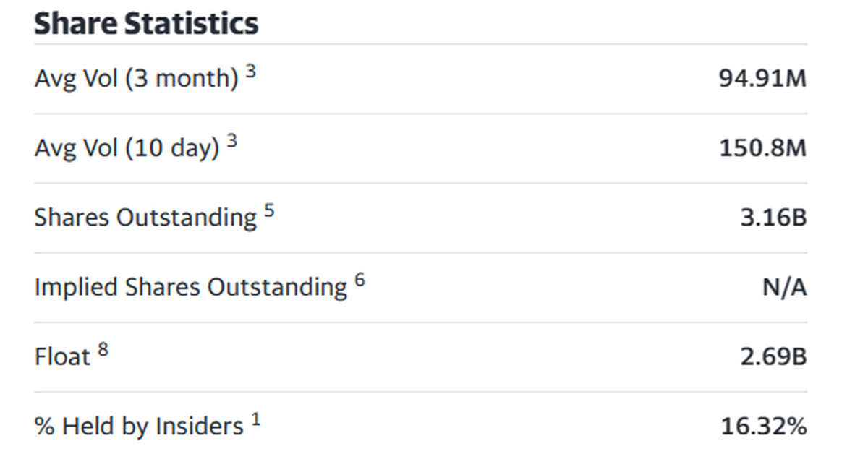Click the Share Statistics heading
This screenshot has width=868, height=454.
pos(146,23)
